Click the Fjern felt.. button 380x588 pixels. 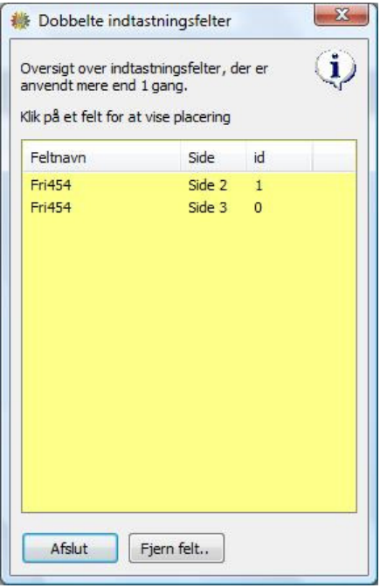coord(176,549)
